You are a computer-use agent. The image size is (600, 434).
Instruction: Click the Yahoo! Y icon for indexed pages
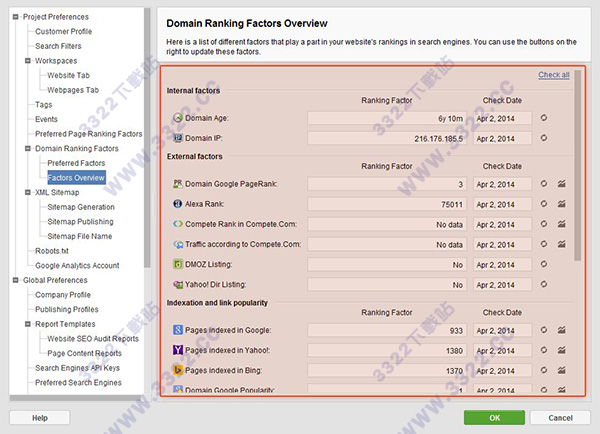178,350
